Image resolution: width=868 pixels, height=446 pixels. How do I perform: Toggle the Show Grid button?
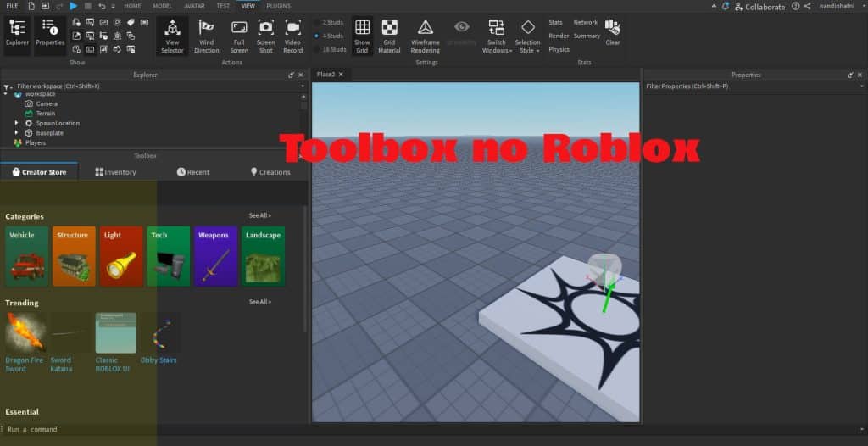click(x=362, y=36)
